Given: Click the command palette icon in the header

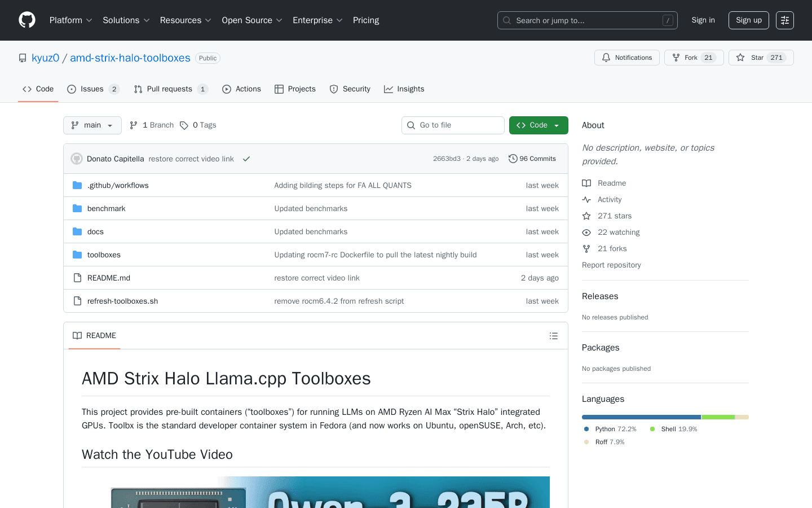Looking at the screenshot, I should [784, 20].
